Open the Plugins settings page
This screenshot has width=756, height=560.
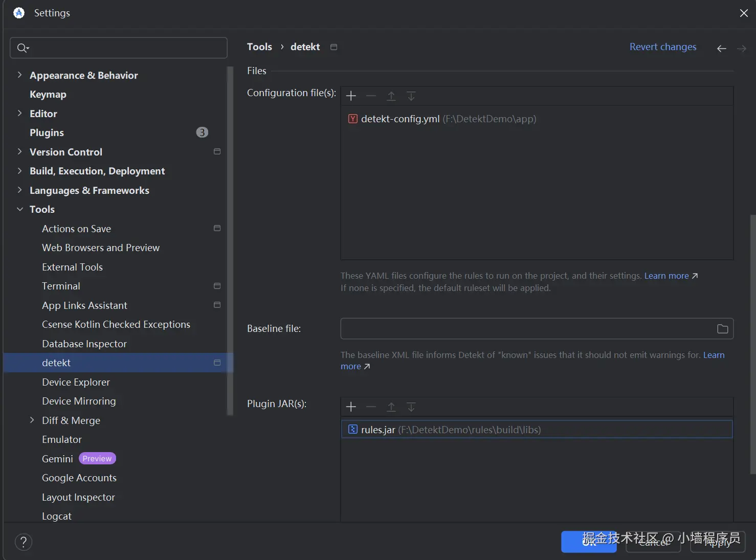(47, 132)
